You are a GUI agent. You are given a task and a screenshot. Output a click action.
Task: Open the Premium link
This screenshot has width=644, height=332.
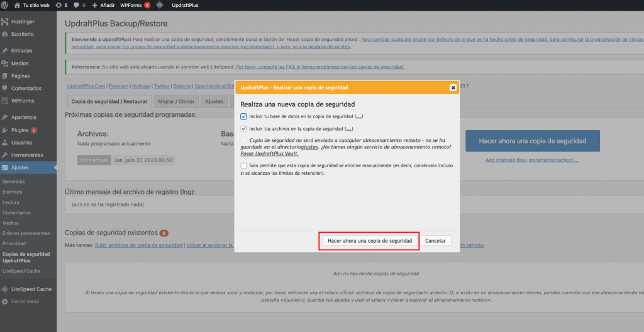pos(119,86)
